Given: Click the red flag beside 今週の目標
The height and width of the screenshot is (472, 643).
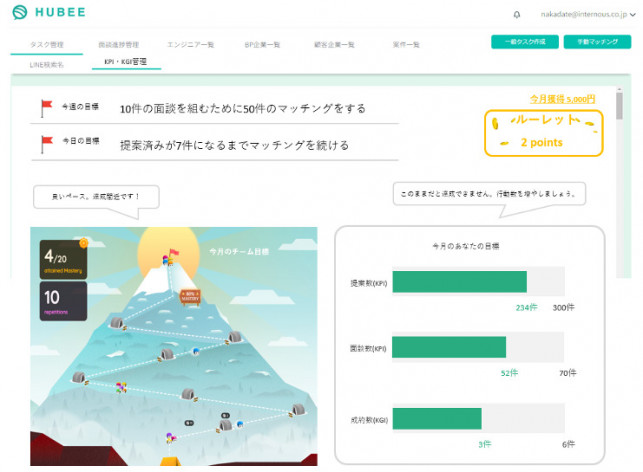Looking at the screenshot, I should 45,106.
